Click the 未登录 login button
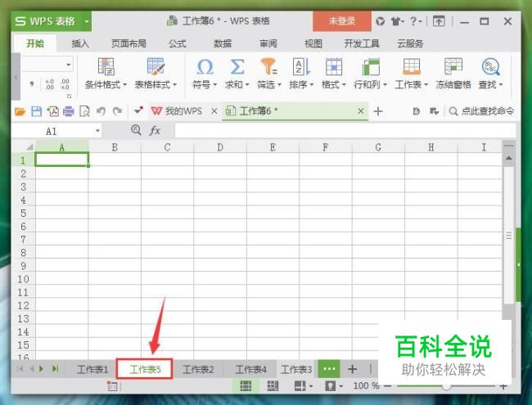This screenshot has height=405, width=532. 342,21
